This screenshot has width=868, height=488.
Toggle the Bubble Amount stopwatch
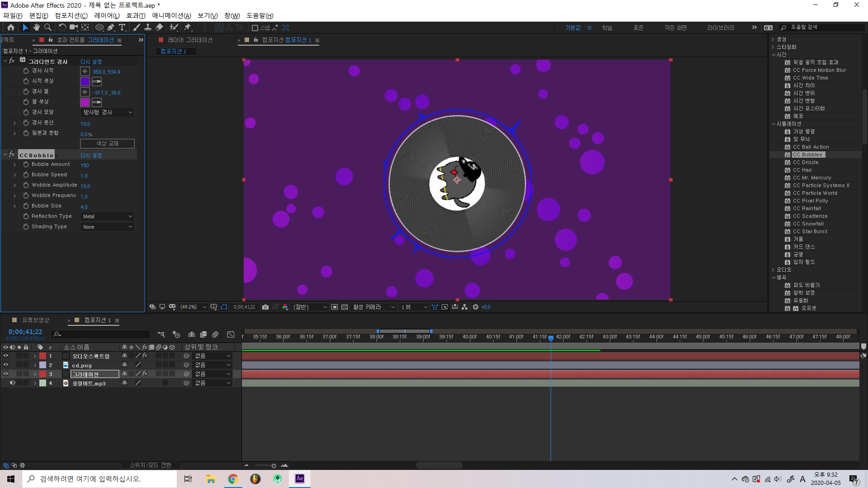pyautogui.click(x=26, y=164)
